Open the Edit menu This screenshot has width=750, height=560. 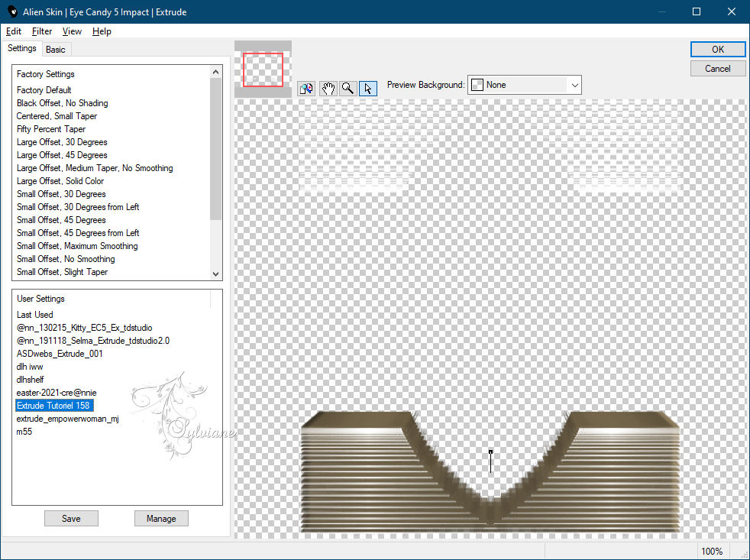14,31
